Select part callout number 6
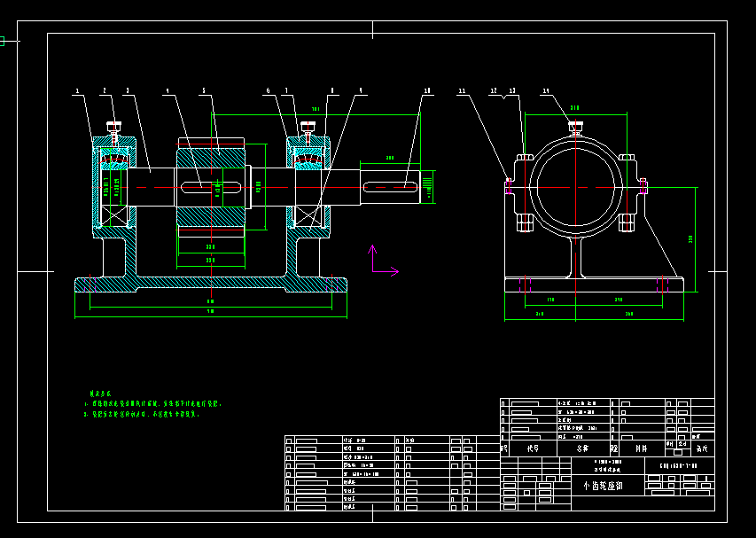The width and height of the screenshot is (756, 538). [268, 90]
